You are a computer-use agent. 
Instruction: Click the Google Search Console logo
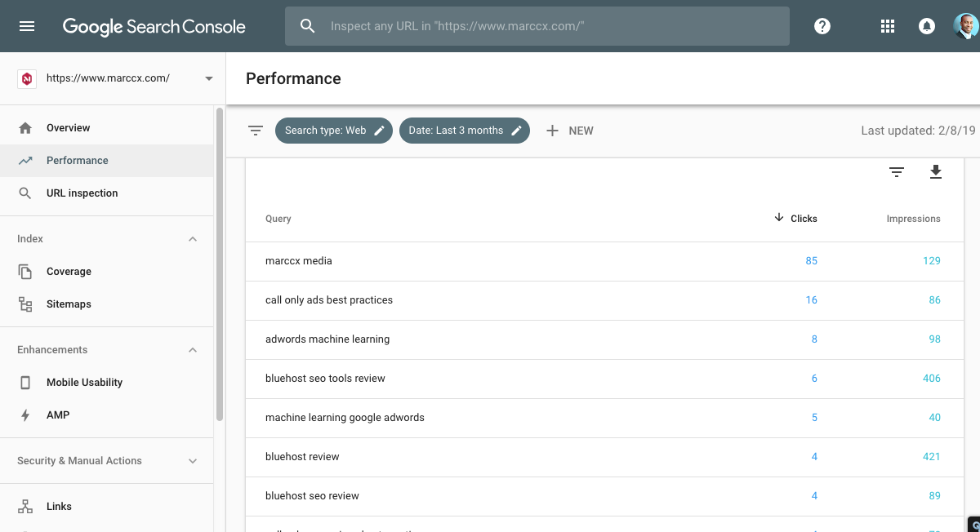pos(154,26)
